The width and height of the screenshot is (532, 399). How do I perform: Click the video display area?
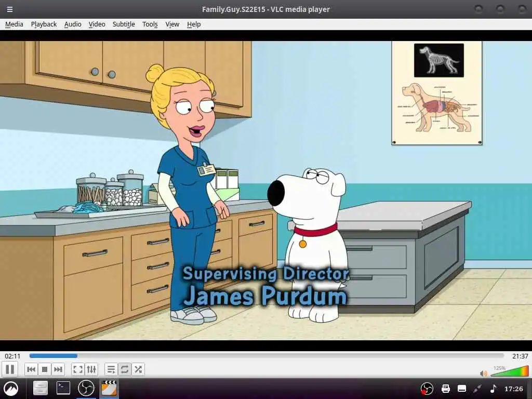(x=266, y=191)
